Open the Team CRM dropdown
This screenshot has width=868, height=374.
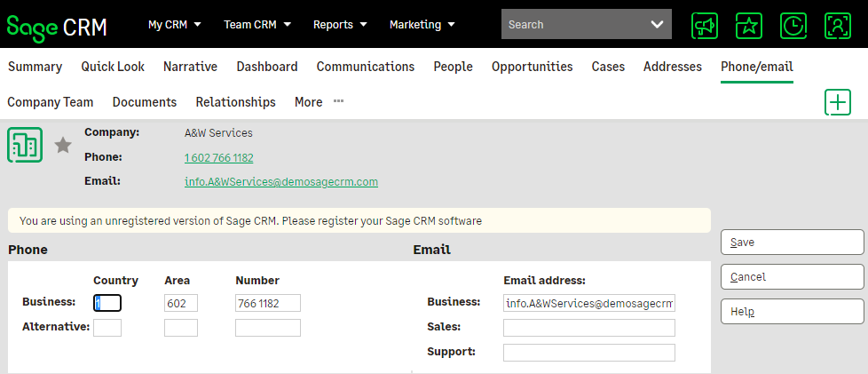(256, 25)
